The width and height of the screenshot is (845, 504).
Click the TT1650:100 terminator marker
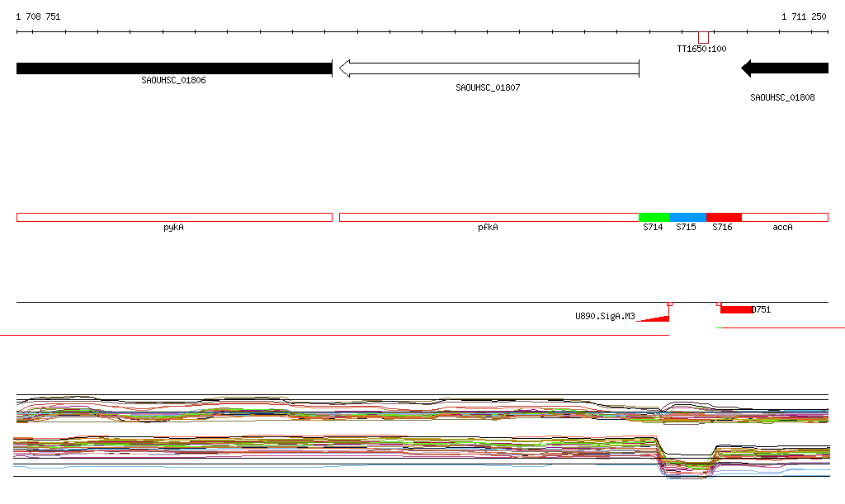point(703,38)
